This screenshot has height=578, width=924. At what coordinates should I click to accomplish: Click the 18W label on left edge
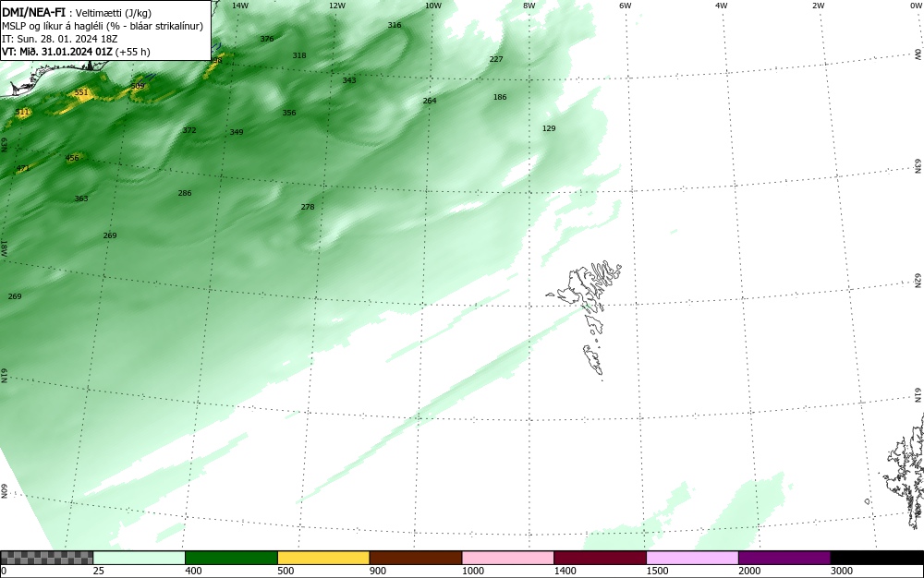click(x=4, y=247)
